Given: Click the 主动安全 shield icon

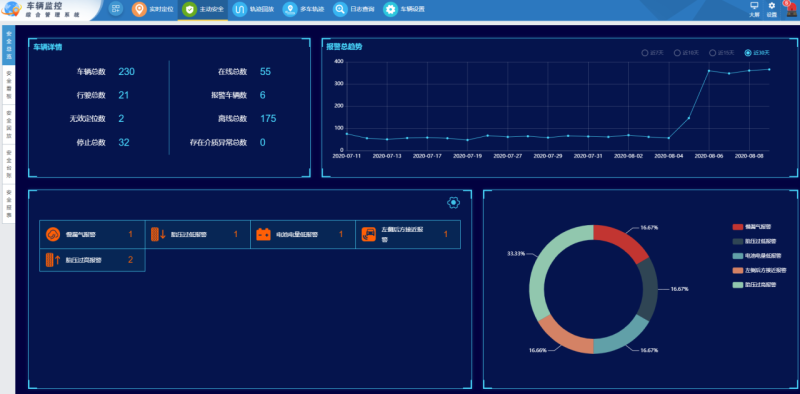Looking at the screenshot, I should (189, 9).
